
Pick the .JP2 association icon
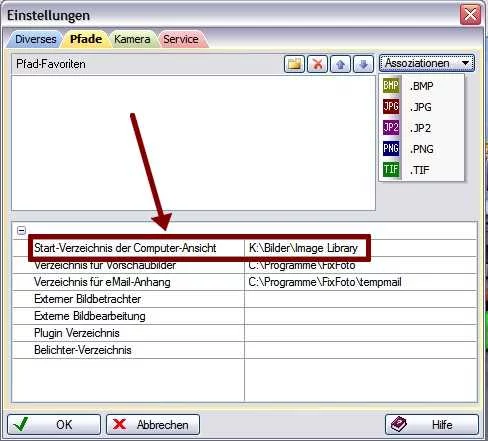(391, 128)
